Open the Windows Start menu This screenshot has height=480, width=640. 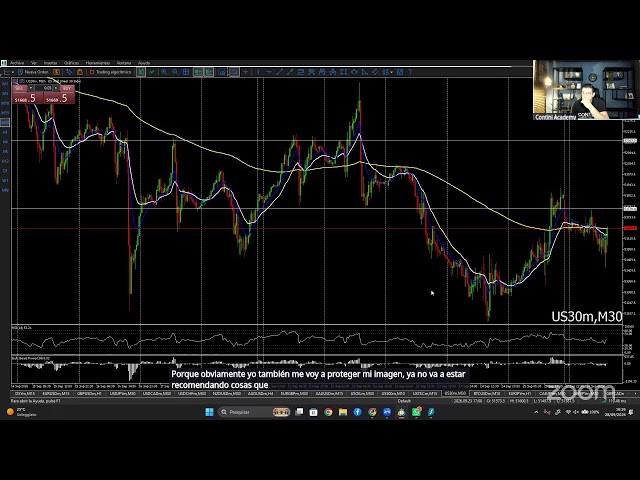[209, 412]
